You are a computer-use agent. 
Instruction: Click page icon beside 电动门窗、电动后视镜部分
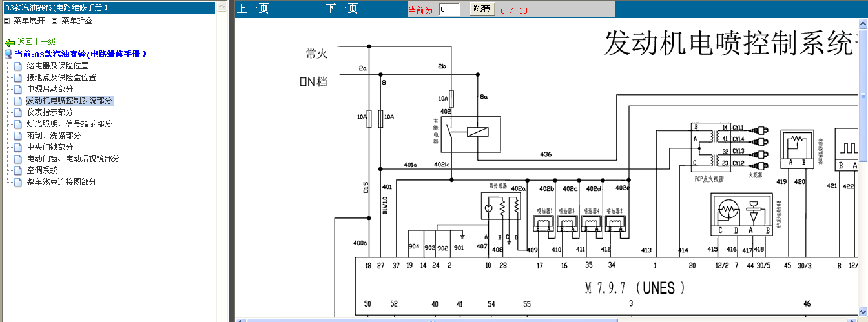17,159
